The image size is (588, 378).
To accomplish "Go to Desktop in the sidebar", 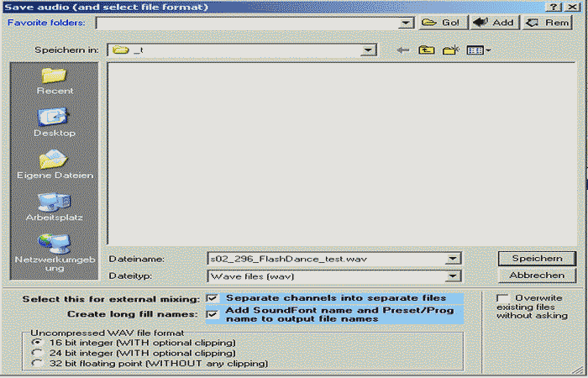I will click(55, 121).
